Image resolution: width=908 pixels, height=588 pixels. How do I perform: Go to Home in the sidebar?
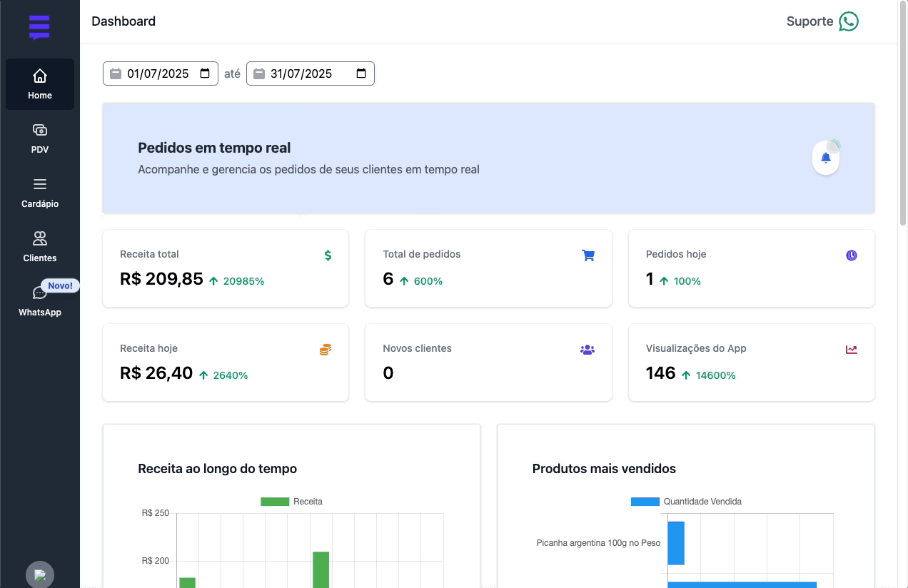click(x=40, y=84)
